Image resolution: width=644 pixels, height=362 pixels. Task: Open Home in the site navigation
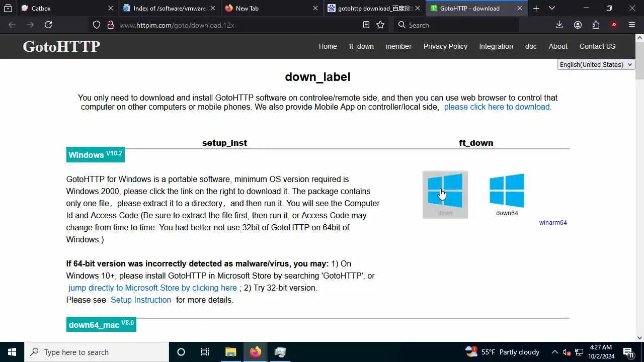tap(328, 46)
